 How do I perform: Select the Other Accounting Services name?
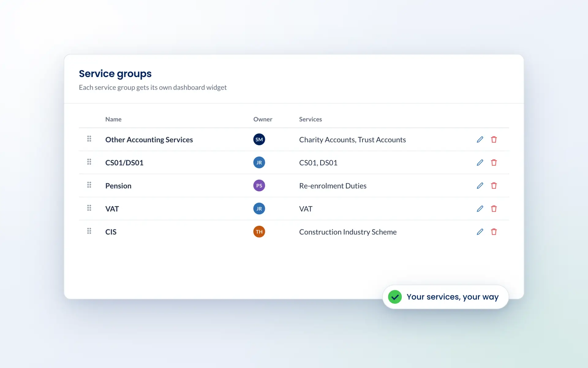pos(149,140)
